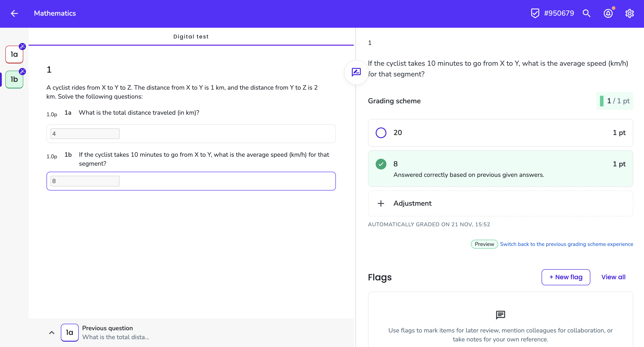This screenshot has width=644, height=347.
Task: Click the Preview badge
Action: click(484, 244)
